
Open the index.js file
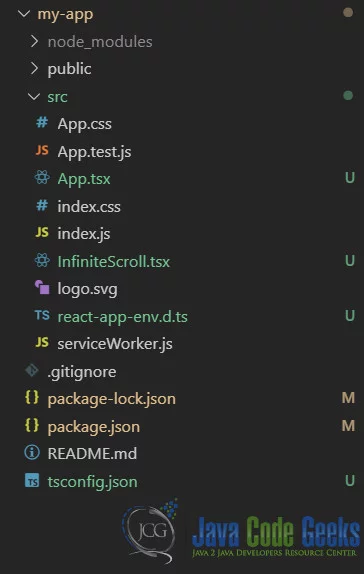[84, 234]
